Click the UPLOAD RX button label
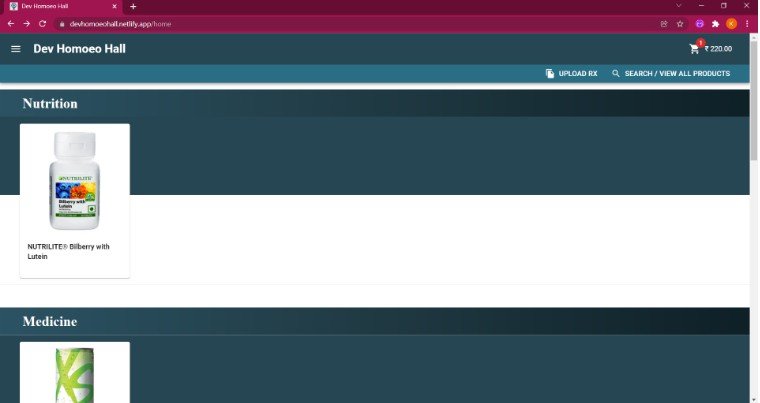The image size is (760, 403). pyautogui.click(x=578, y=73)
